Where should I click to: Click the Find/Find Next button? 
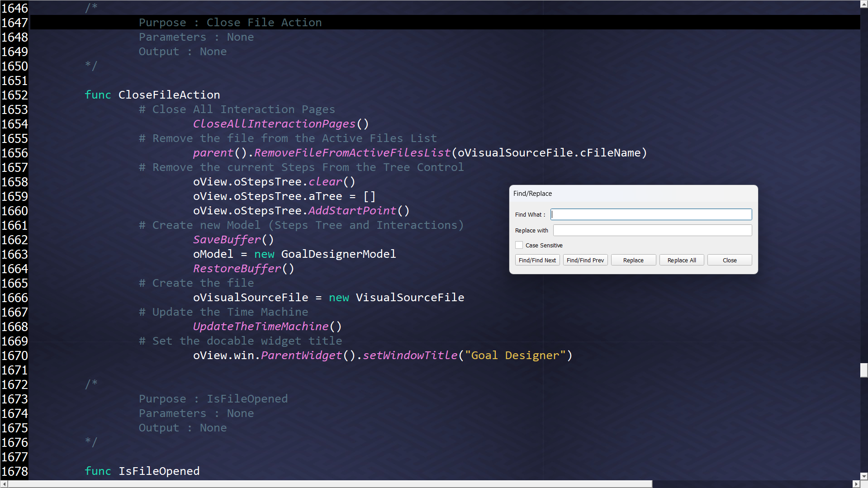[x=537, y=260]
